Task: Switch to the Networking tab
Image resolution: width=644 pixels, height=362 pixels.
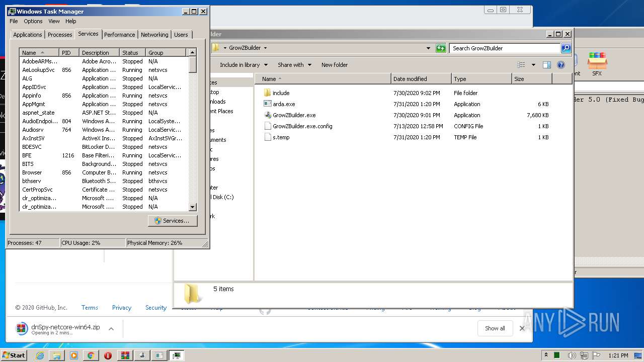Action: pos(154,35)
